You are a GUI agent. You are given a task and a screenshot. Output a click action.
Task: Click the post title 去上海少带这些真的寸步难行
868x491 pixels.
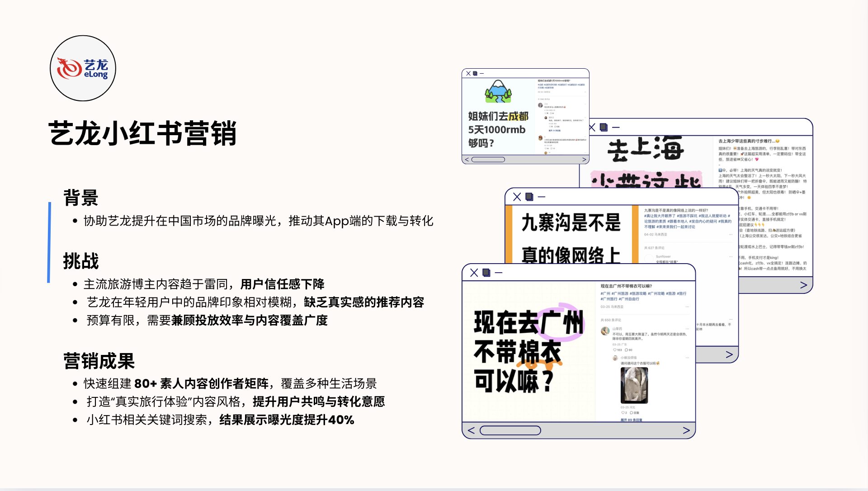pos(749,141)
